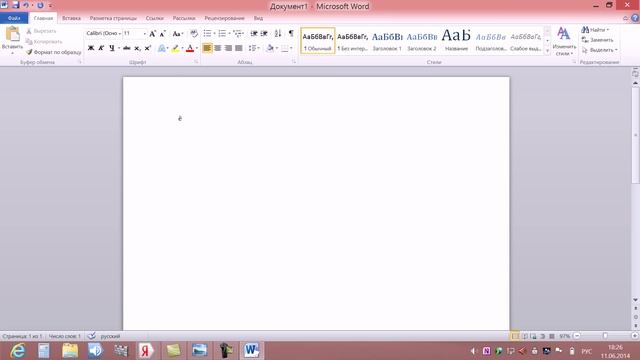Switch to Page Layout (Разметка страницы) tab
640x360 pixels.
click(113, 18)
